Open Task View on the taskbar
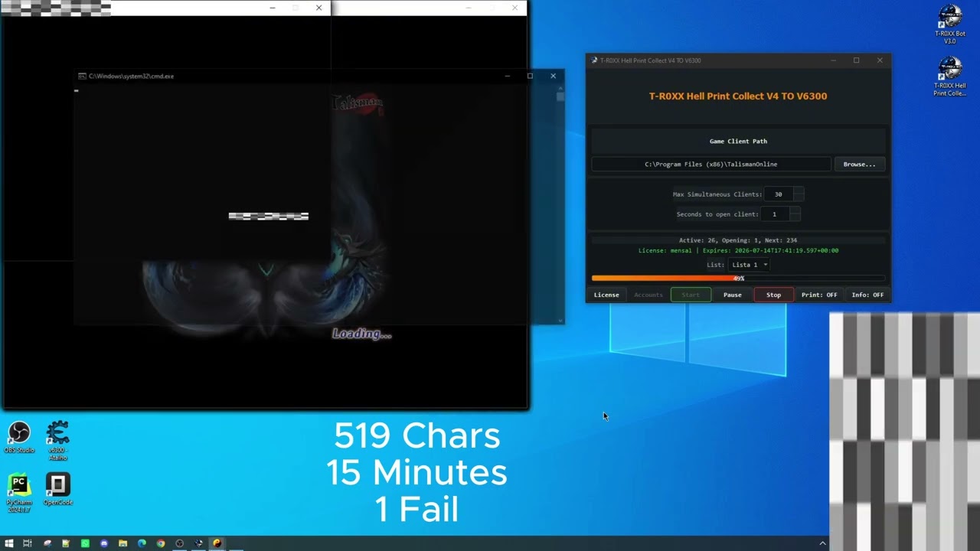 [27, 543]
